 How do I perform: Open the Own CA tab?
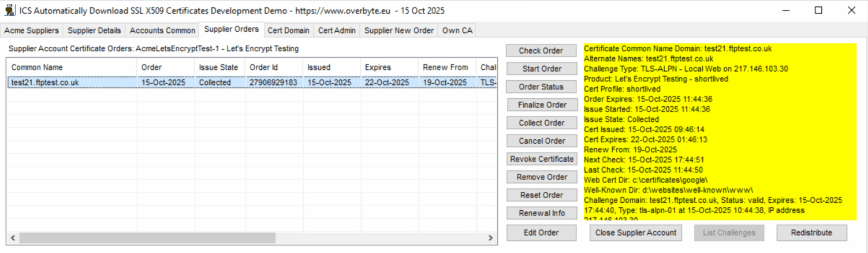457,31
